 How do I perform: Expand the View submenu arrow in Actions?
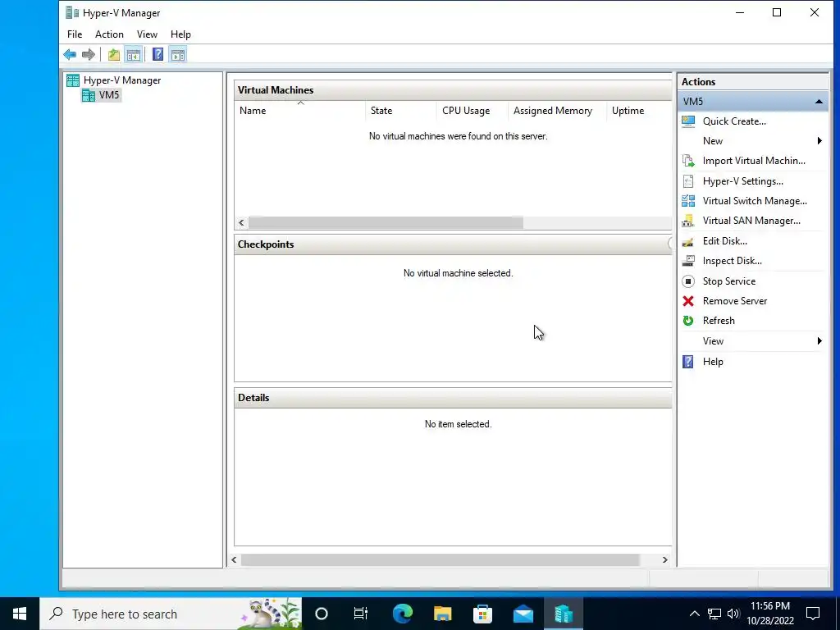click(x=819, y=341)
